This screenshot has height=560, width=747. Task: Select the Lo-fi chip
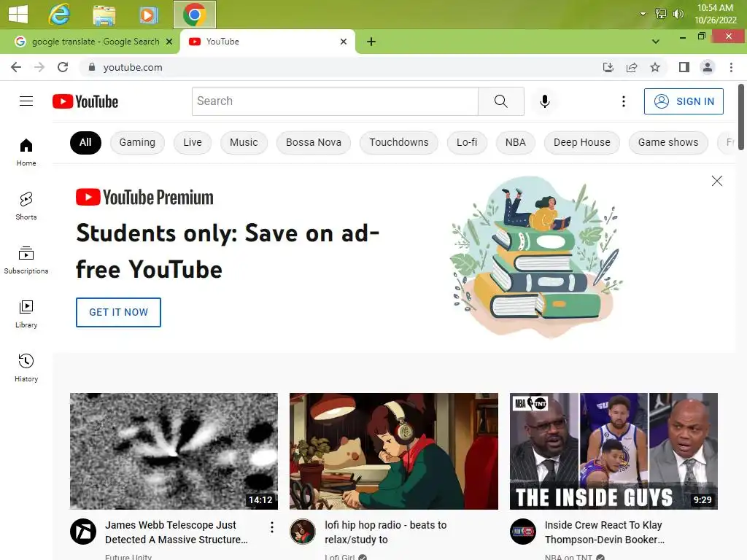pos(467,142)
